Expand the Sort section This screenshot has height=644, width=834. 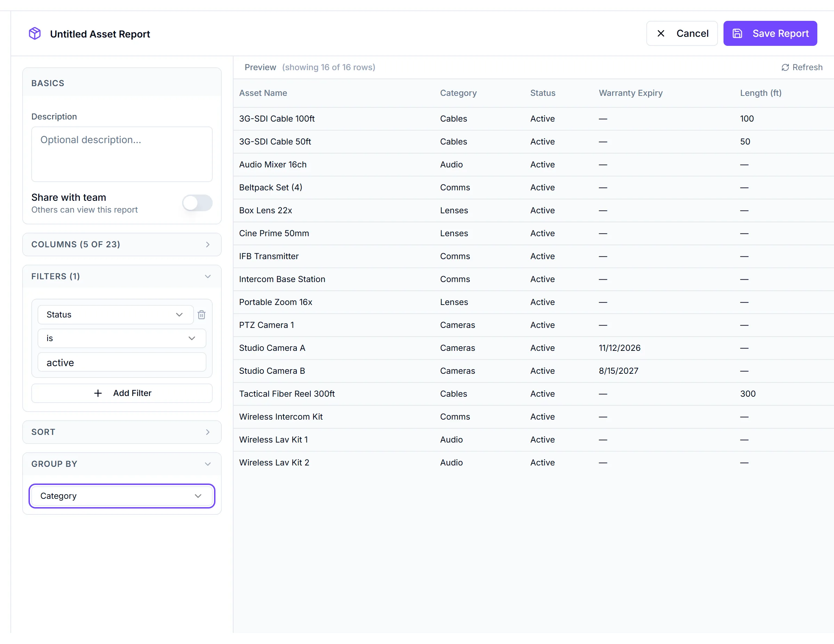(x=122, y=432)
